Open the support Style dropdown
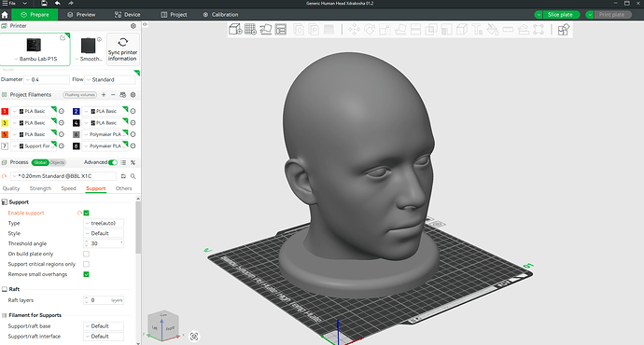Viewport: 644px width, 345px height. click(x=104, y=233)
